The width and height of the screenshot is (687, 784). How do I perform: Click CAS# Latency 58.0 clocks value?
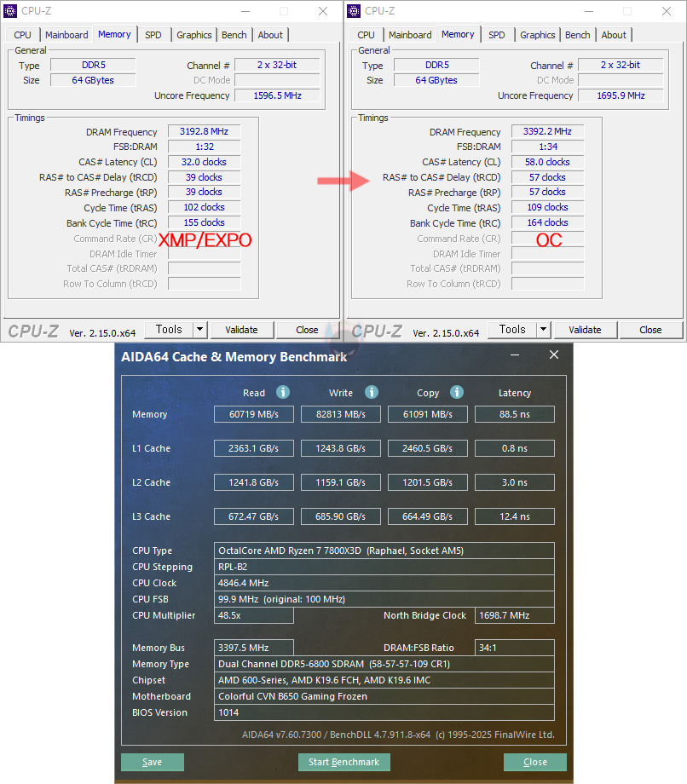pyautogui.click(x=547, y=162)
